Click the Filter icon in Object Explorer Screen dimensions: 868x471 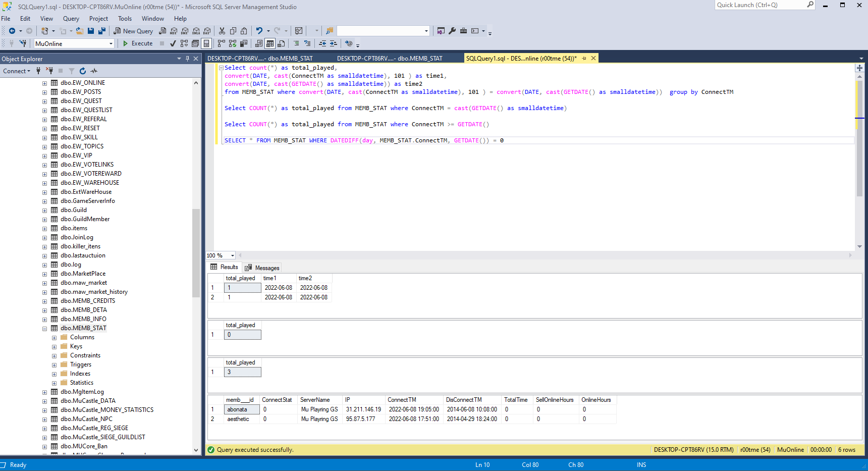coord(72,71)
